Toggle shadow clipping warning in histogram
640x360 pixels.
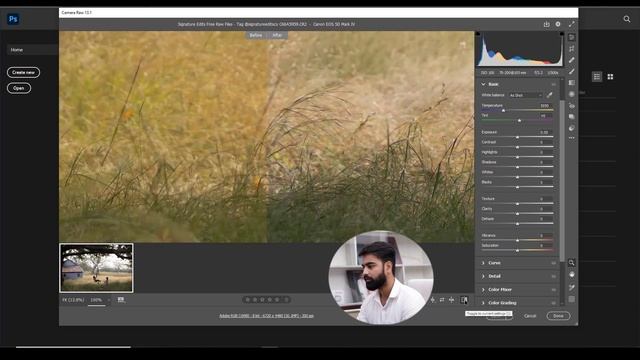(478, 34)
